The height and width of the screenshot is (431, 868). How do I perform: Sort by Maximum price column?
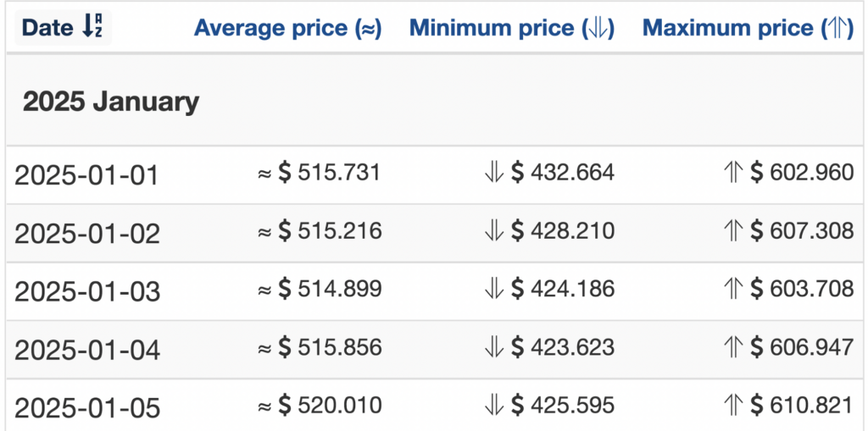pos(748,28)
